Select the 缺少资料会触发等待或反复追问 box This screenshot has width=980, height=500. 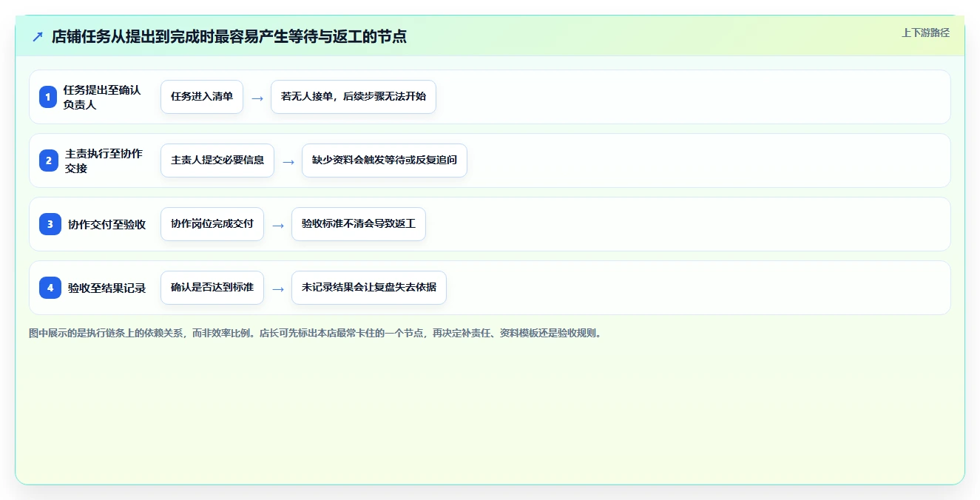coord(385,161)
